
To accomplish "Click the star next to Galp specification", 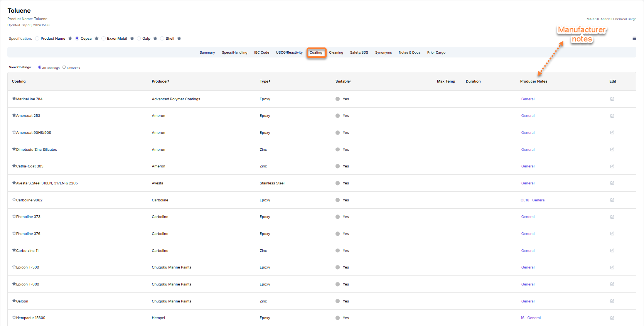I will click(x=155, y=39).
